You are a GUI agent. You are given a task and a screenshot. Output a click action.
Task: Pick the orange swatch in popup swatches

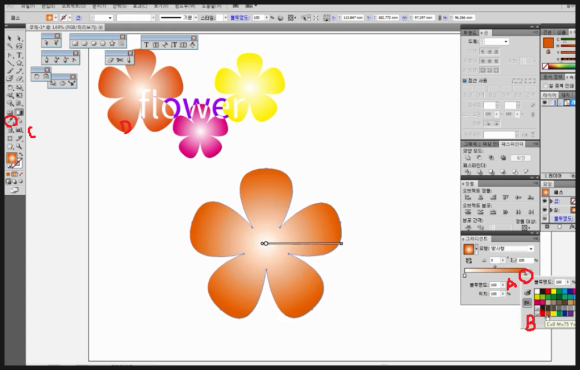coord(548,314)
